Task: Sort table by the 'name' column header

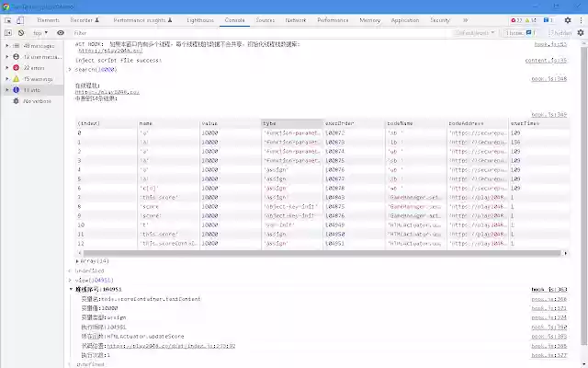Action: pyautogui.click(x=168, y=123)
